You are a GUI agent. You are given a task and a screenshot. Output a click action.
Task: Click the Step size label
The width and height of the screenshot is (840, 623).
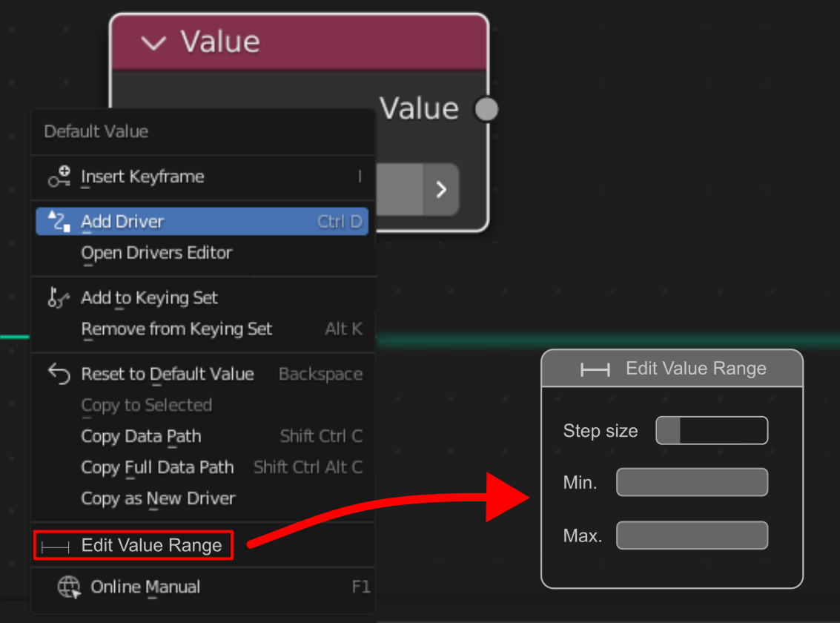pos(601,431)
